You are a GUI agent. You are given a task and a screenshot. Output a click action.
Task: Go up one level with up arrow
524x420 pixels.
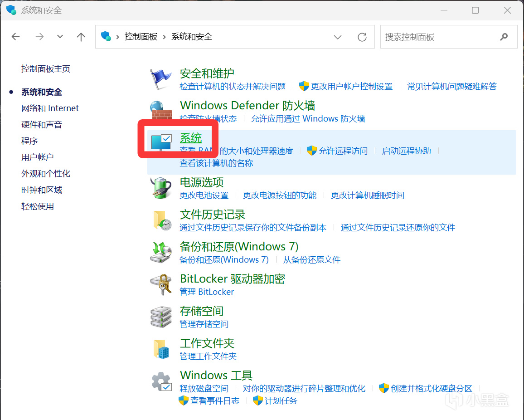81,36
